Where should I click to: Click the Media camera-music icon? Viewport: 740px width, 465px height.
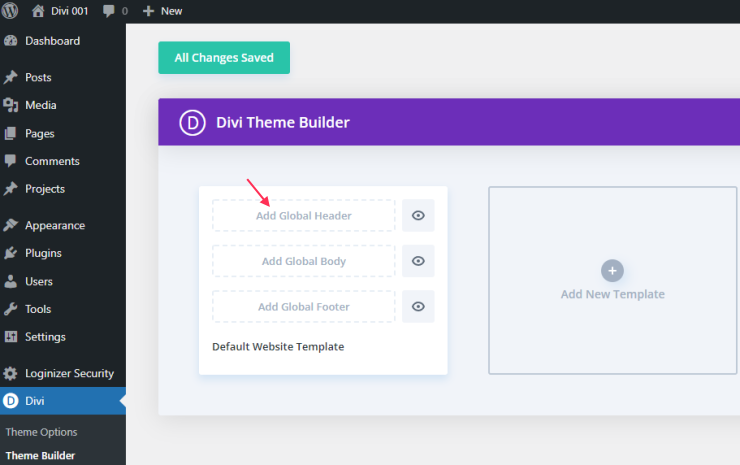pyautogui.click(x=10, y=105)
